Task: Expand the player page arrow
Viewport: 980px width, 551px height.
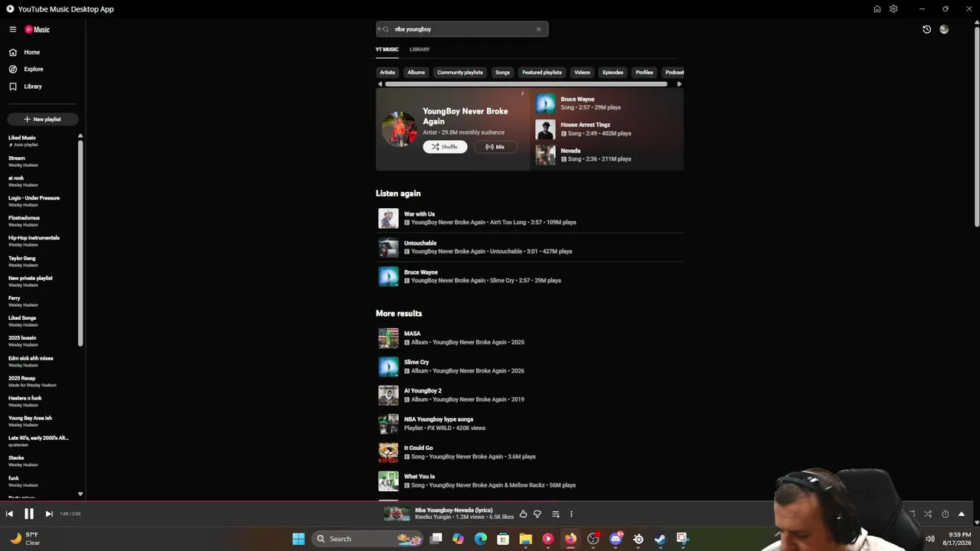Action: [962, 514]
